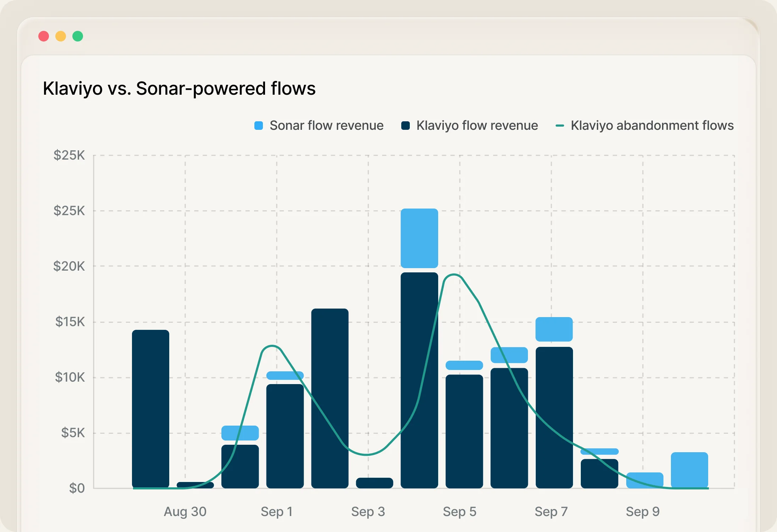Select the tallest light blue Sonar bar segment

pyautogui.click(x=419, y=238)
